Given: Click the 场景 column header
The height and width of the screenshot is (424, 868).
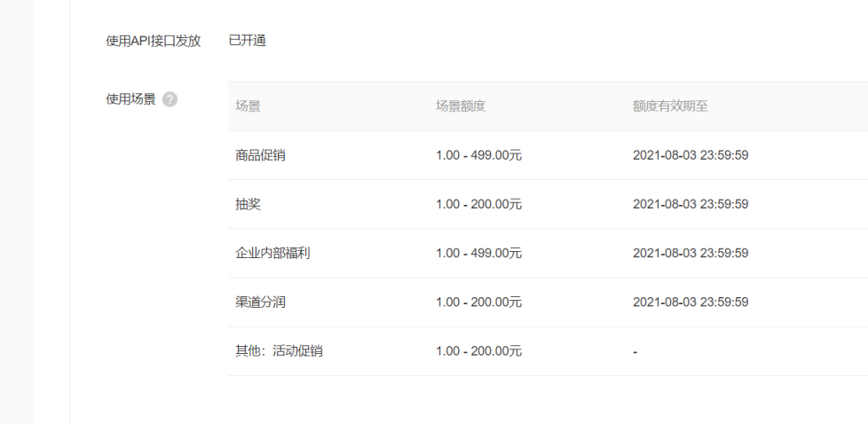Looking at the screenshot, I should (x=248, y=106).
